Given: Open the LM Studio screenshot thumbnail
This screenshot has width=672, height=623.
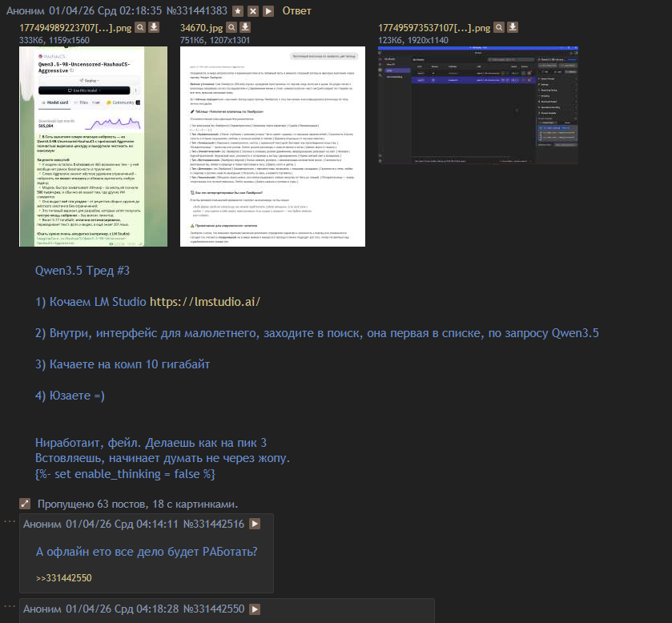Looking at the screenshot, I should tap(478, 106).
